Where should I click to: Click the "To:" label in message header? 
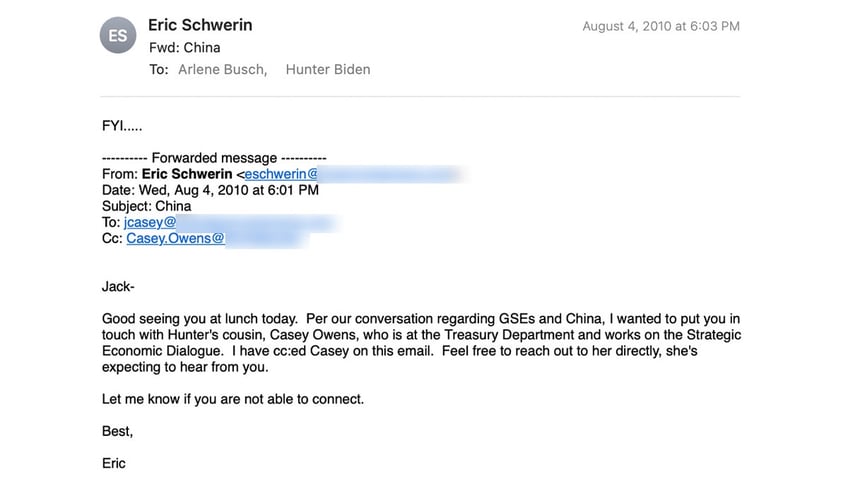(x=158, y=69)
